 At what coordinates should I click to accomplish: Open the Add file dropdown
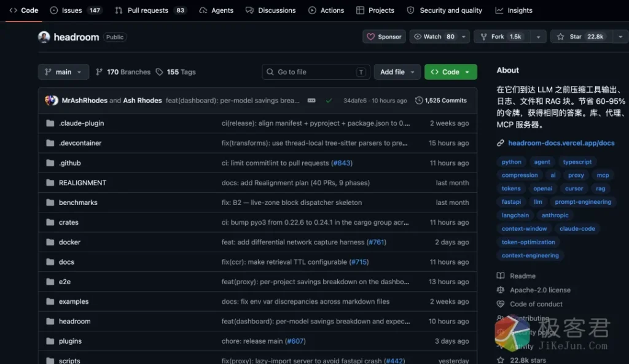click(397, 72)
